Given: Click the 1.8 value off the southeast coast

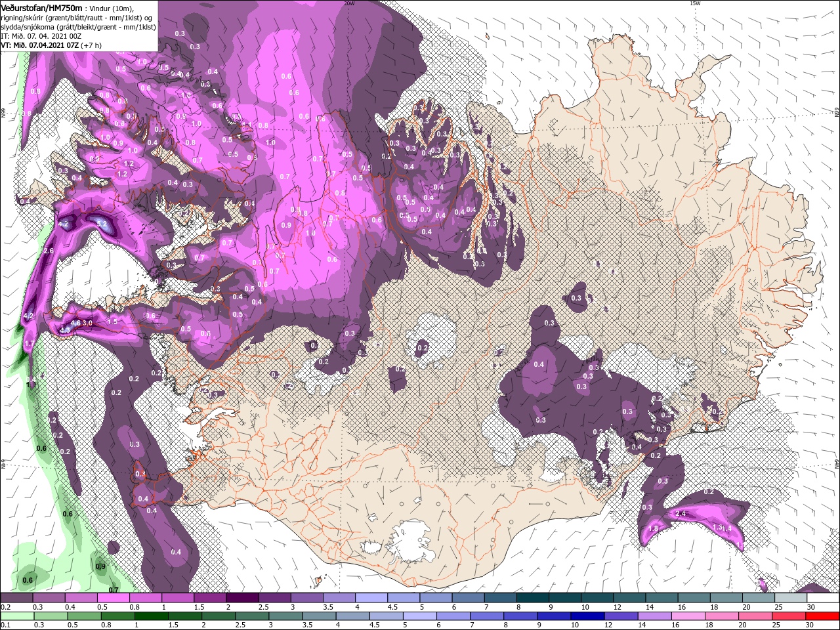Looking at the screenshot, I should (653, 528).
